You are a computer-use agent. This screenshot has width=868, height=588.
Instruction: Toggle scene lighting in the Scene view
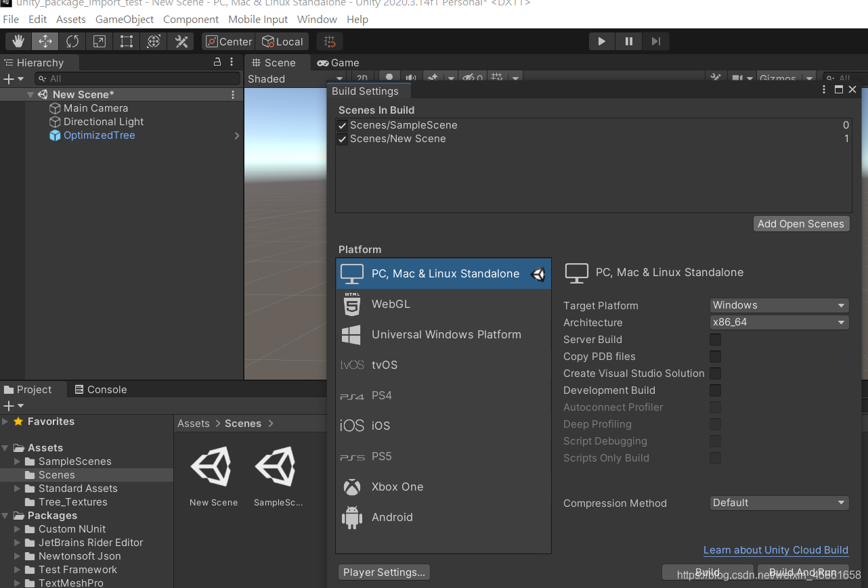pos(389,78)
